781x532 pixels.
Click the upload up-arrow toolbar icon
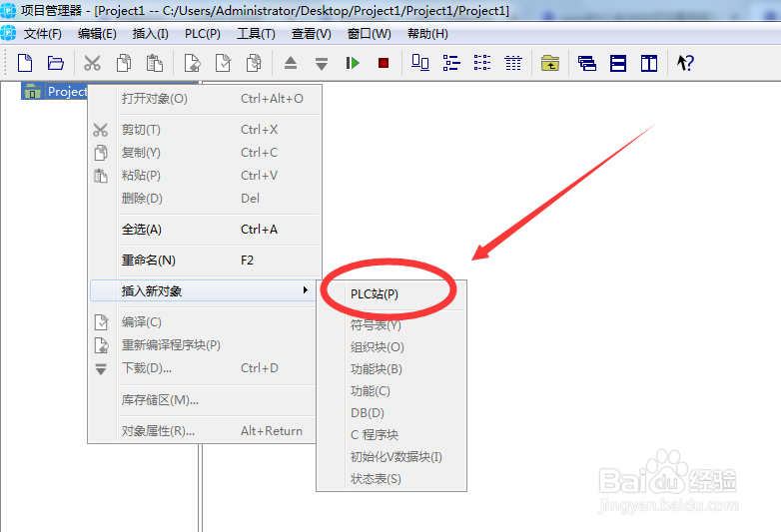[x=291, y=63]
